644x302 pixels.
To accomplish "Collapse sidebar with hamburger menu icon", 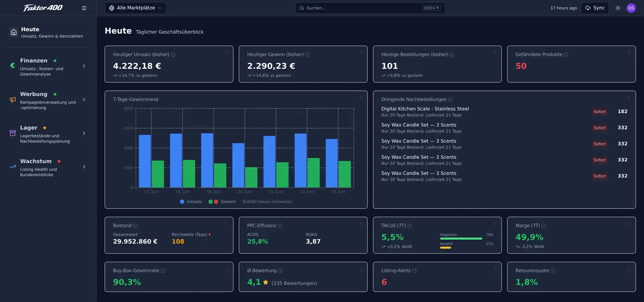I will [84, 8].
